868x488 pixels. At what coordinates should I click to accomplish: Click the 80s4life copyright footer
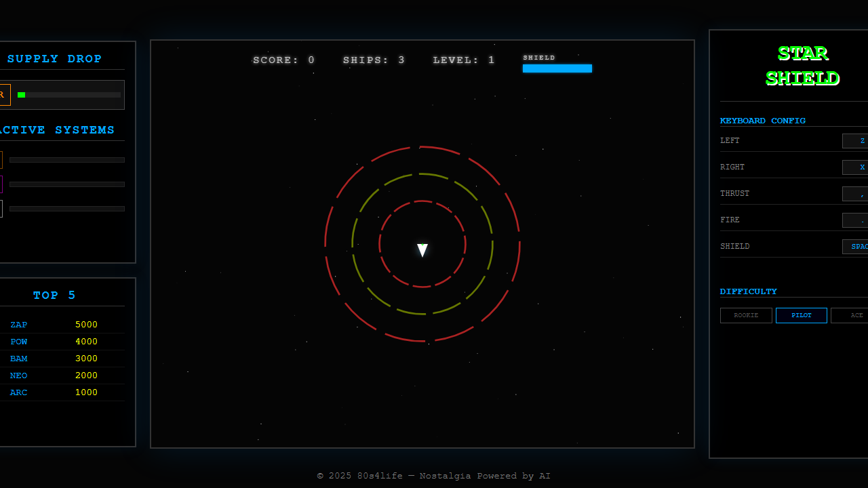434,476
